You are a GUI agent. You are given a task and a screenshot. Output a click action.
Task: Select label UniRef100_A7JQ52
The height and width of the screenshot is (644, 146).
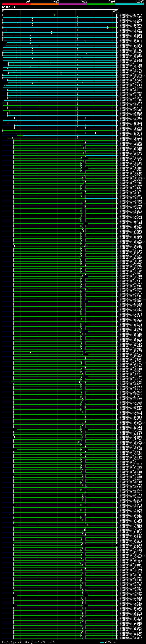[131, 188]
